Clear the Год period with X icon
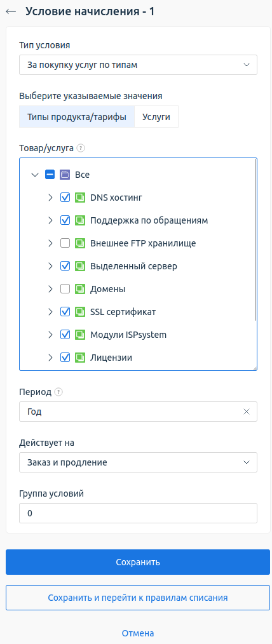 coord(247,412)
